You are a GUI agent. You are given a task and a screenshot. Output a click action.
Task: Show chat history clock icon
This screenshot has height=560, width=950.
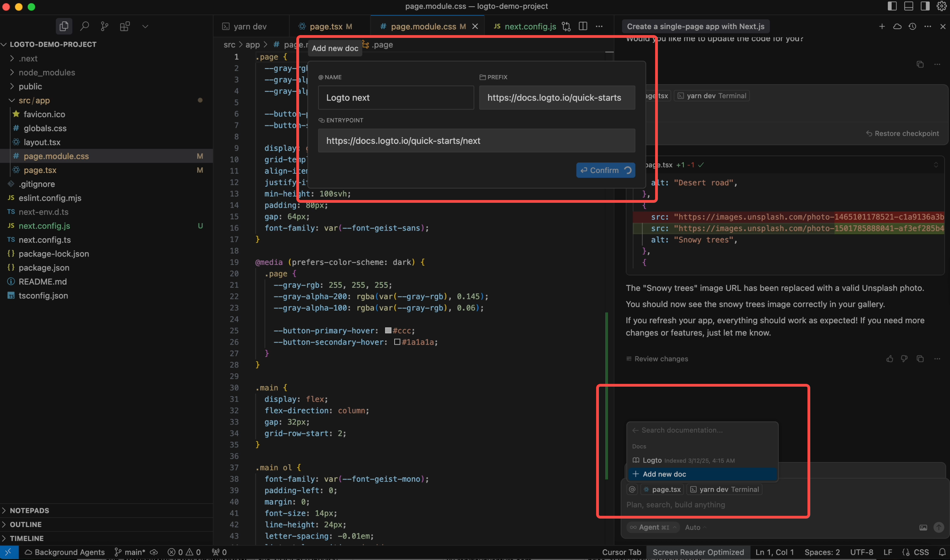click(913, 26)
